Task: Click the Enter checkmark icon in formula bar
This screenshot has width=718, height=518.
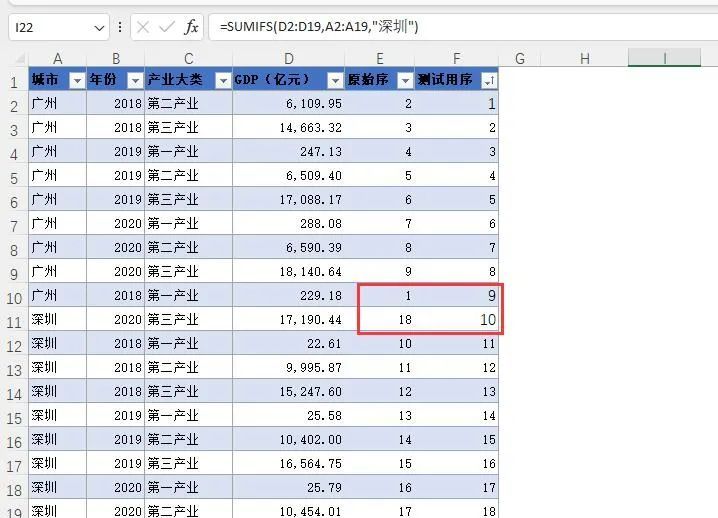Action: tap(165, 27)
